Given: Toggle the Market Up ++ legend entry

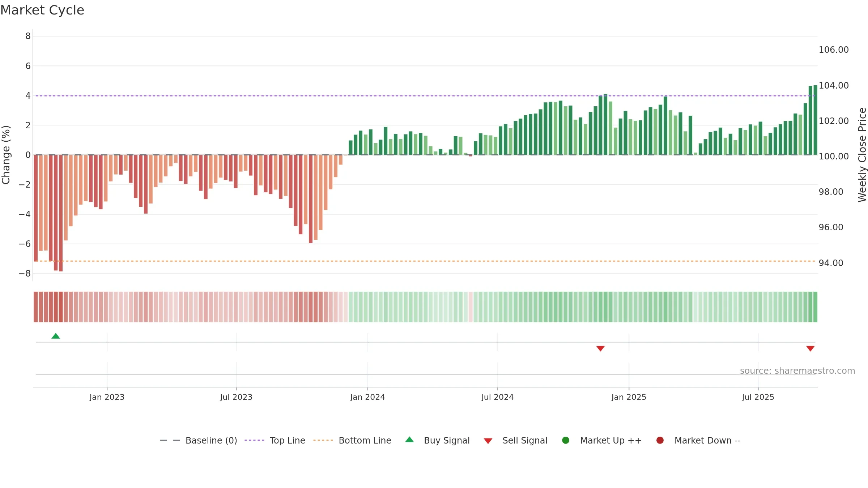Looking at the screenshot, I should point(602,441).
